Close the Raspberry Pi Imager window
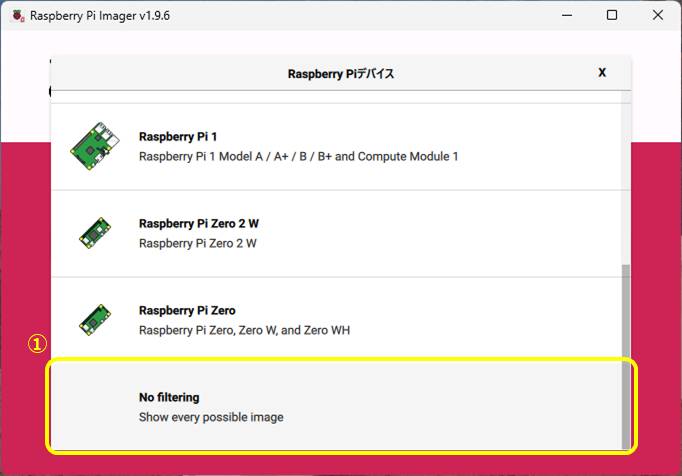Image resolution: width=682 pixels, height=476 pixels. (x=657, y=16)
